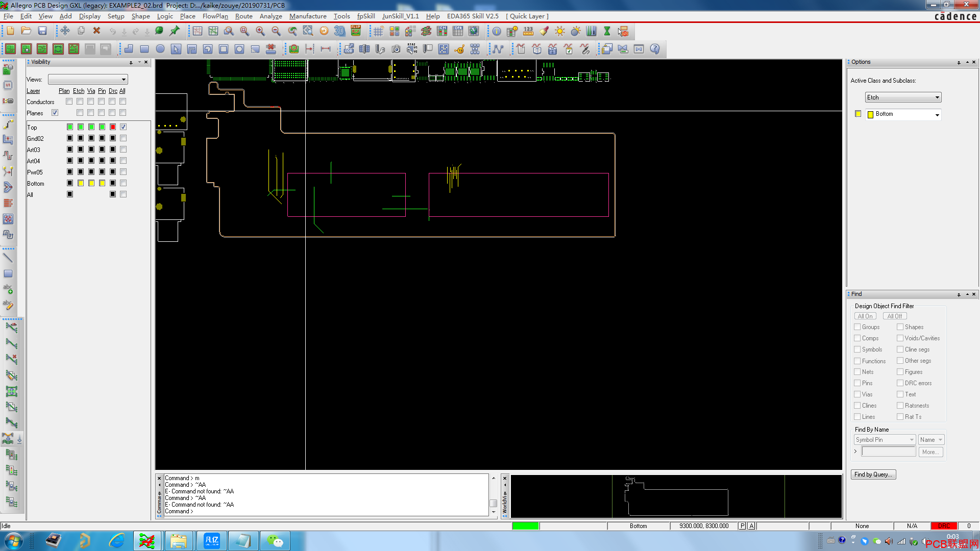
Task: Open a design with folder icon
Action: [x=26, y=31]
